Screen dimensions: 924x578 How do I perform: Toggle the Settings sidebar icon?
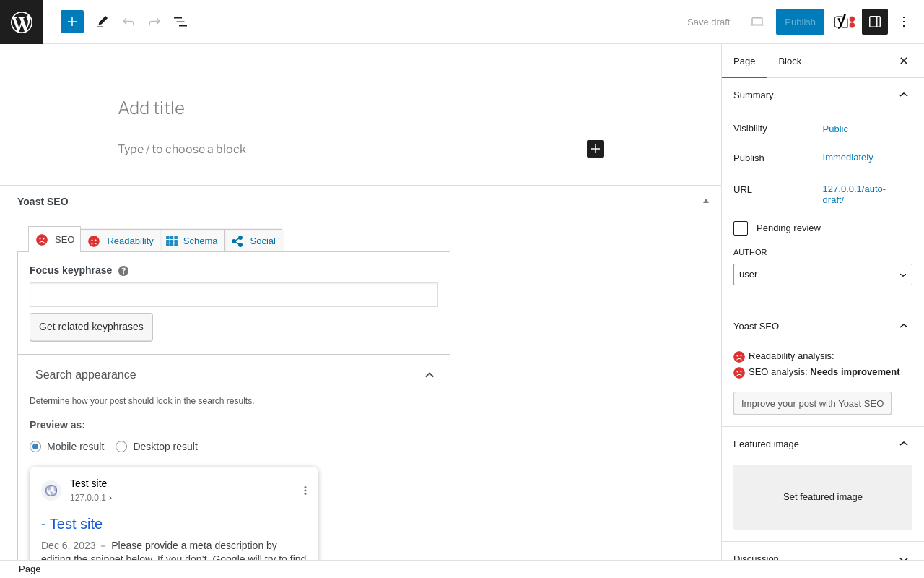[875, 22]
